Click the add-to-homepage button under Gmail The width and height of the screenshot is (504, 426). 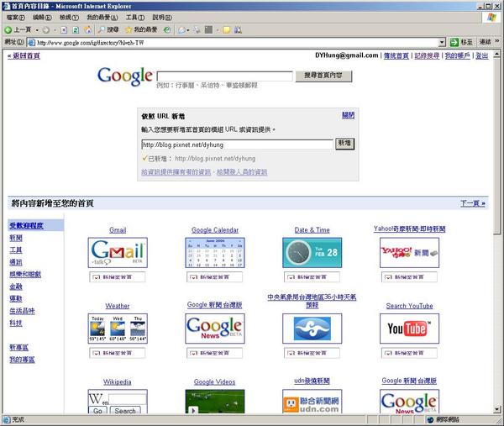coord(118,276)
